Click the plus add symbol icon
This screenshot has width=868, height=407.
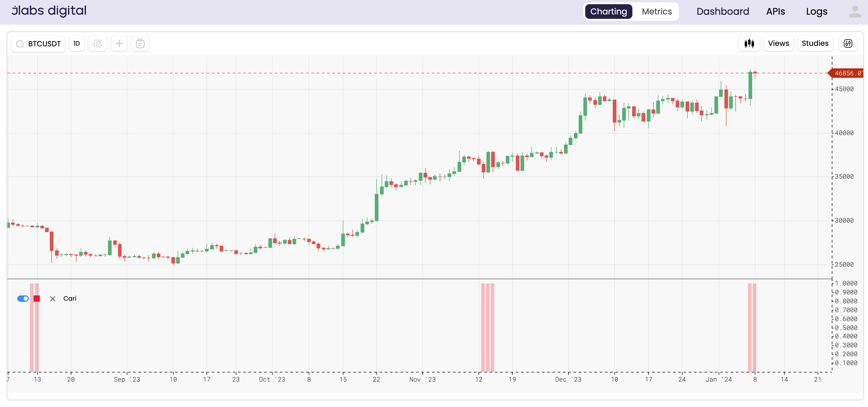tap(119, 43)
